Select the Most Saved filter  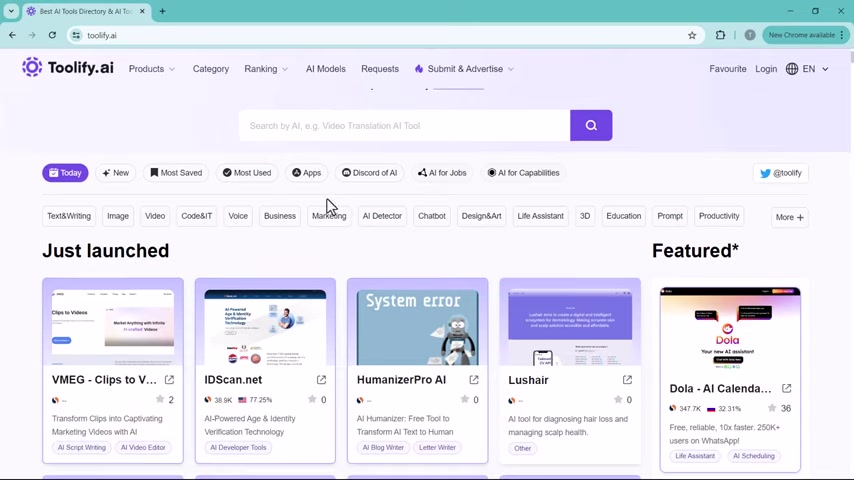(x=176, y=173)
